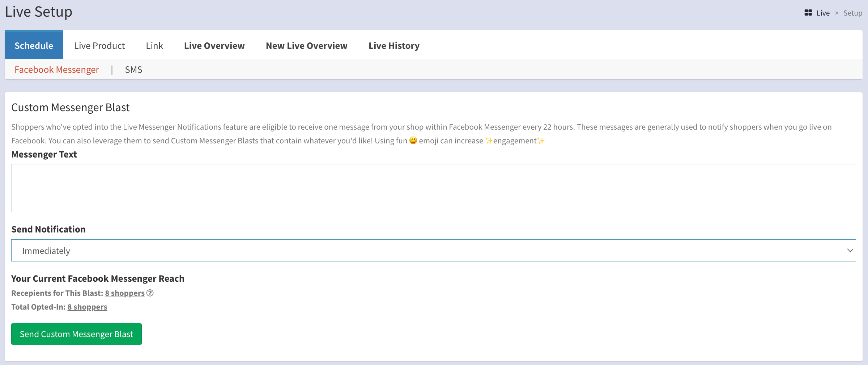Image resolution: width=868 pixels, height=365 pixels.
Task: Open the Live Overview tab
Action: pyautogui.click(x=214, y=45)
